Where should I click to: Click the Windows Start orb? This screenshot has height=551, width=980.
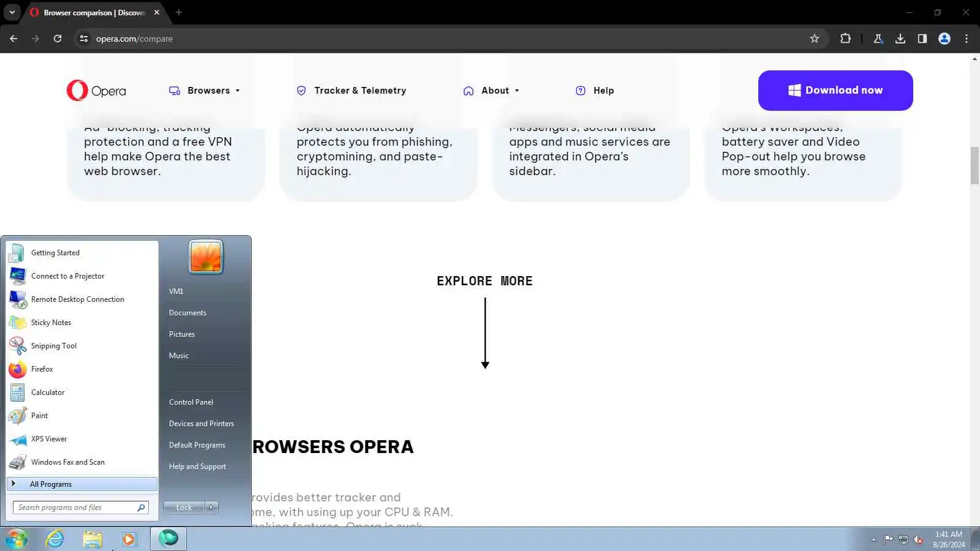[17, 539]
